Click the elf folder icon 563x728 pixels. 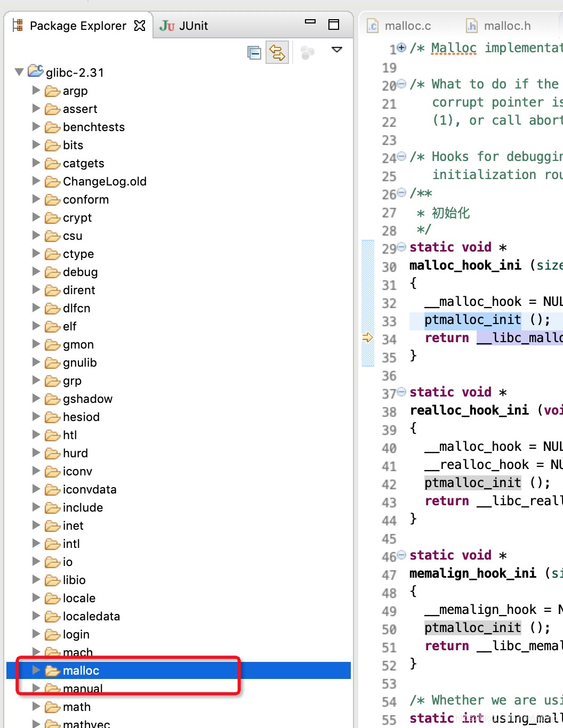52,327
